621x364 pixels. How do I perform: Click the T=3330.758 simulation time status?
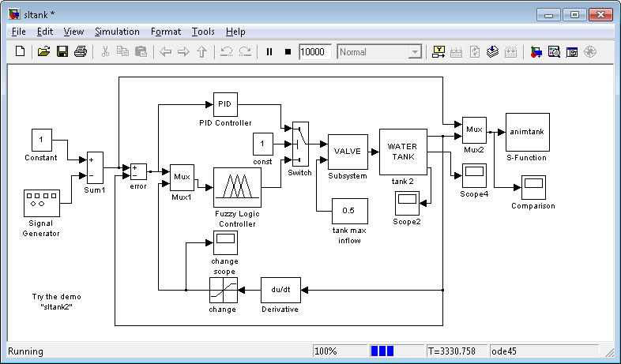point(457,351)
